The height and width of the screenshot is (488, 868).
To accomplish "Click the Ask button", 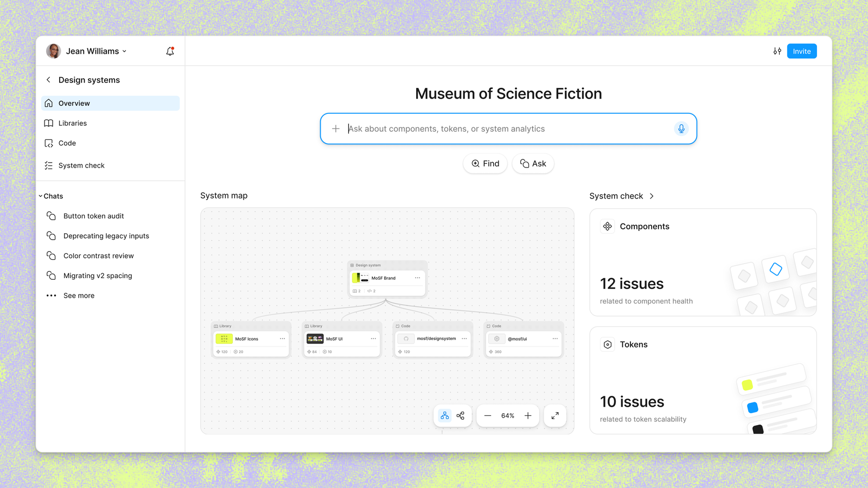I will (x=533, y=164).
